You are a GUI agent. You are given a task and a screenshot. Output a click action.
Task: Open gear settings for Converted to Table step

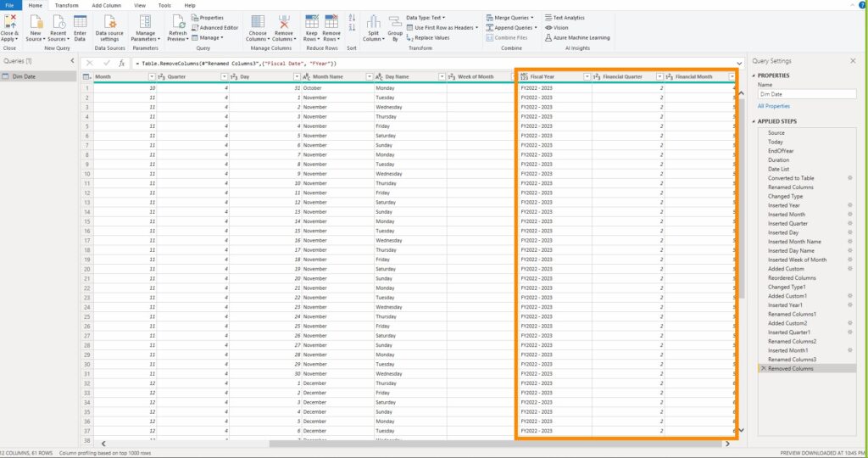[x=849, y=178]
